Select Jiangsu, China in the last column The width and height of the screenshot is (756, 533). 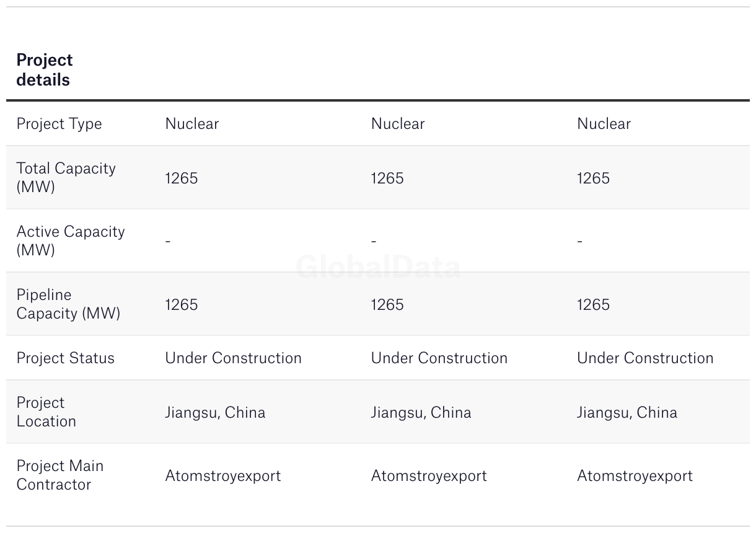click(627, 412)
